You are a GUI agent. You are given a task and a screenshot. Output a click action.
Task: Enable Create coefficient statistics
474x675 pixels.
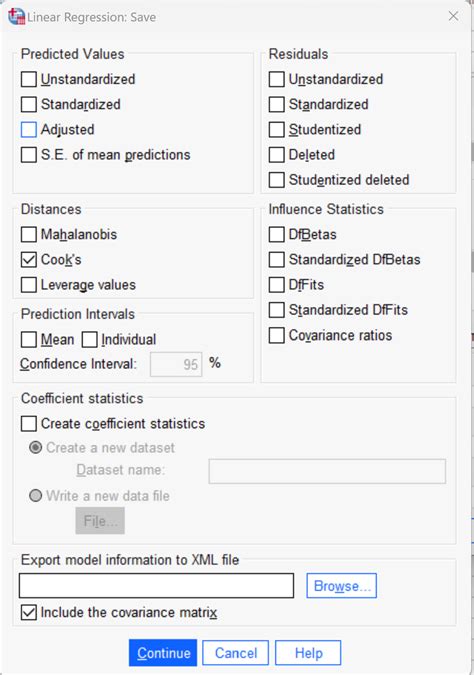coord(29,424)
